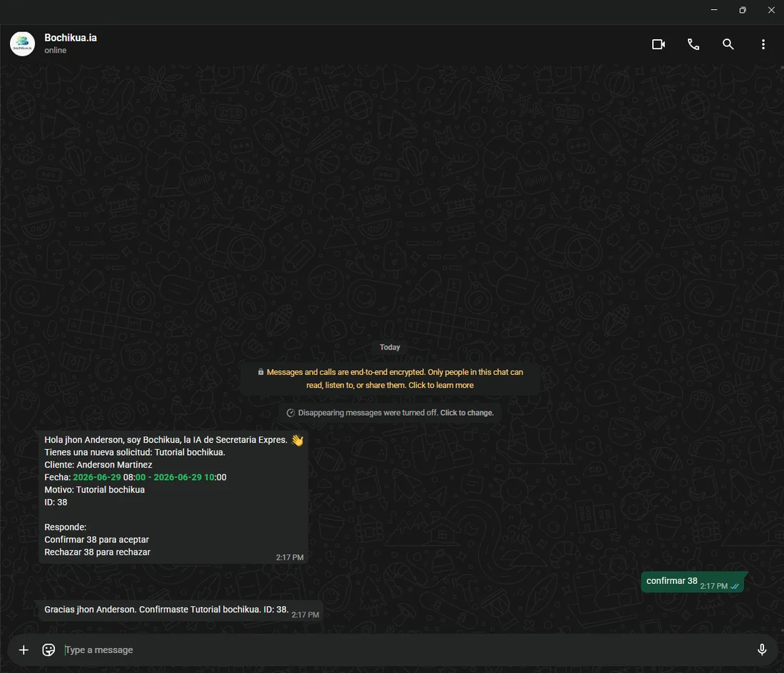Open contact info via Bochikua.ia name

(71, 38)
